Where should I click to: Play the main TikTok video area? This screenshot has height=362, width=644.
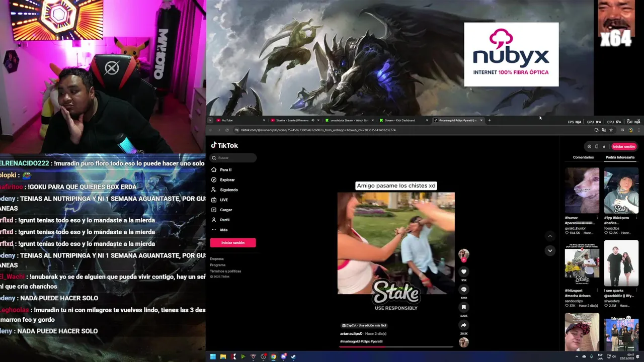396,243
